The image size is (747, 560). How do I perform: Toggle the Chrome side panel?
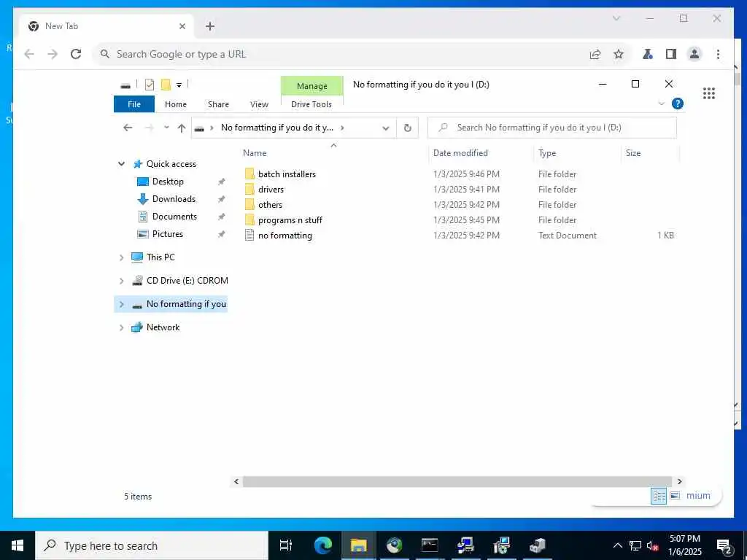(671, 54)
